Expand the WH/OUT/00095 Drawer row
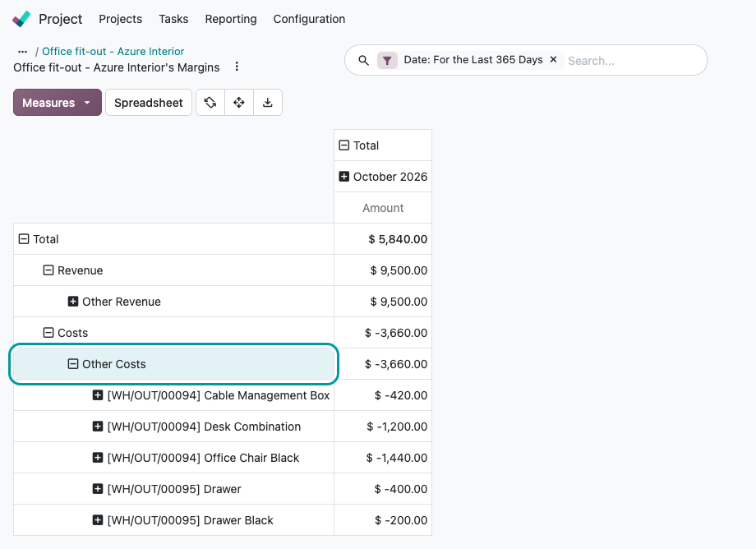 [x=98, y=489]
